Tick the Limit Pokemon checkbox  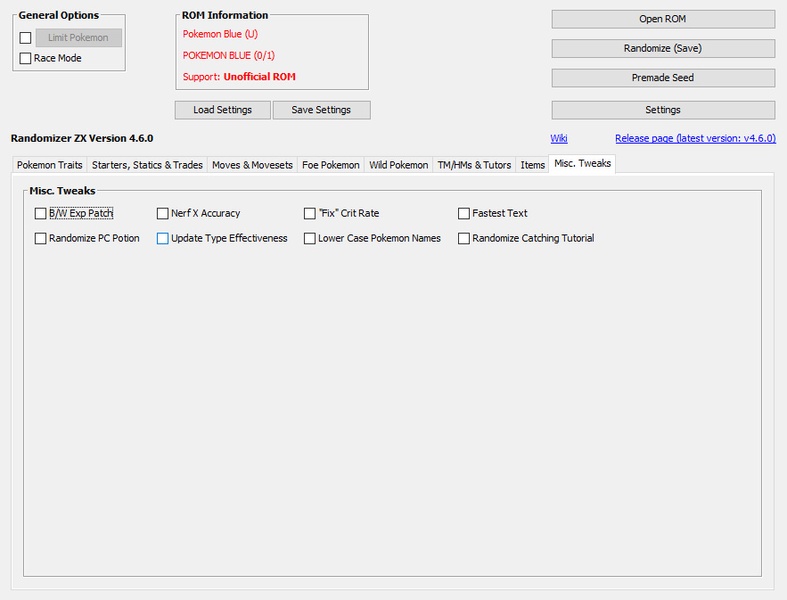coord(25,38)
